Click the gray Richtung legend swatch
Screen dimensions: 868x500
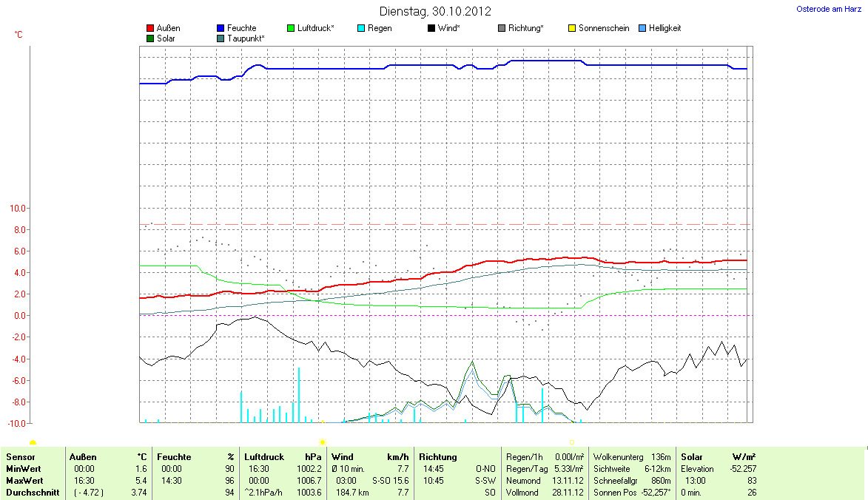(x=502, y=29)
